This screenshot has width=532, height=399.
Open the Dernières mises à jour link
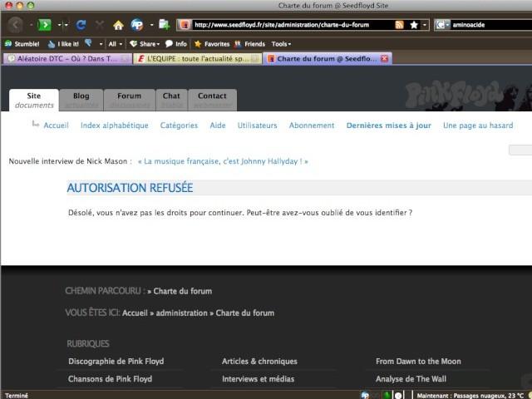(388, 126)
